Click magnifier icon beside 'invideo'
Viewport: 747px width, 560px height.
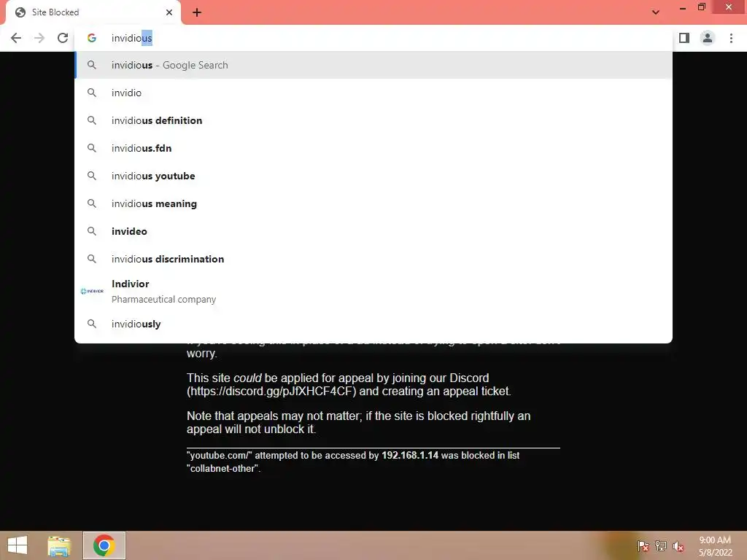click(x=91, y=231)
